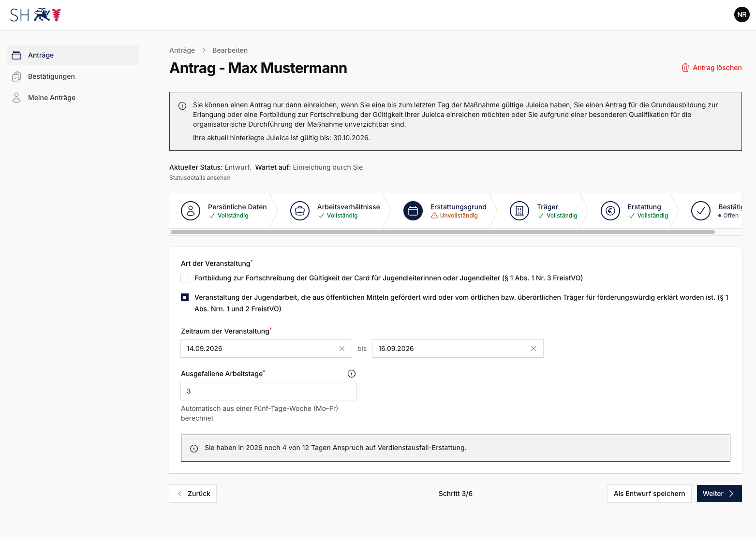Screen dimensions: 756x539
Task: Click the Weiter button
Action: point(719,494)
